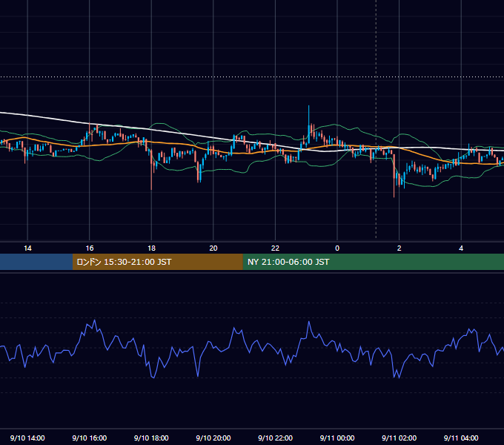Click the 9/11 04:00 time label

tap(461, 438)
